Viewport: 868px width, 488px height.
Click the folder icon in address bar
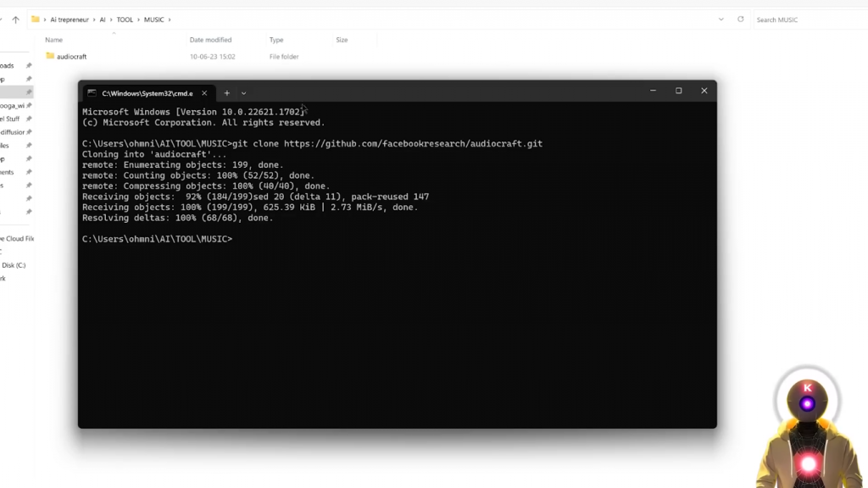(x=36, y=19)
